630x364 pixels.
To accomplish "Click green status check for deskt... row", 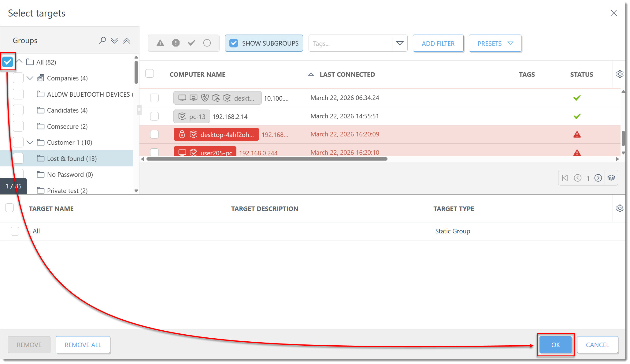I will [x=577, y=98].
